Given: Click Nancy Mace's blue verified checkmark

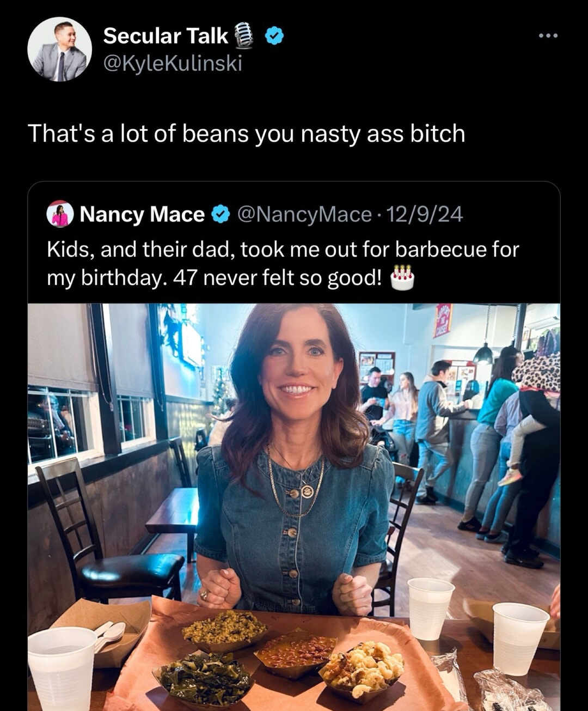Looking at the screenshot, I should pyautogui.click(x=220, y=214).
